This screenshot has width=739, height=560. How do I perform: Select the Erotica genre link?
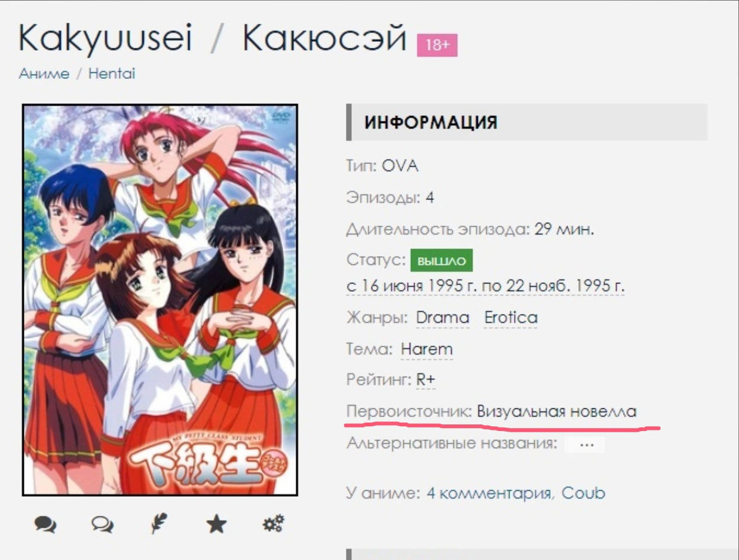tap(511, 318)
